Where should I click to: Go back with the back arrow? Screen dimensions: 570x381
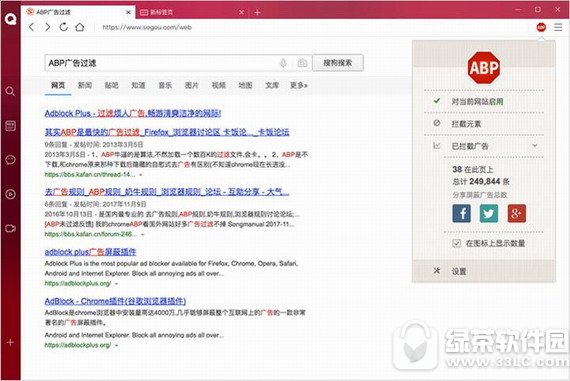[x=32, y=27]
